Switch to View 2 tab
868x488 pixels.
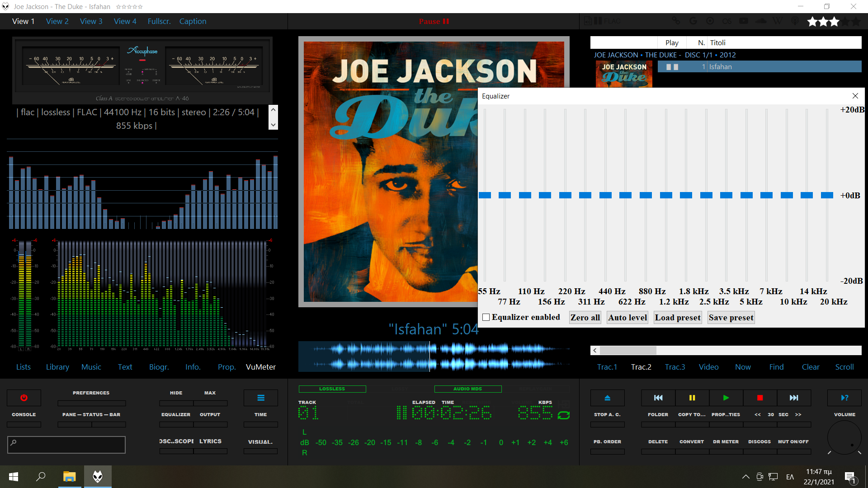tap(57, 21)
